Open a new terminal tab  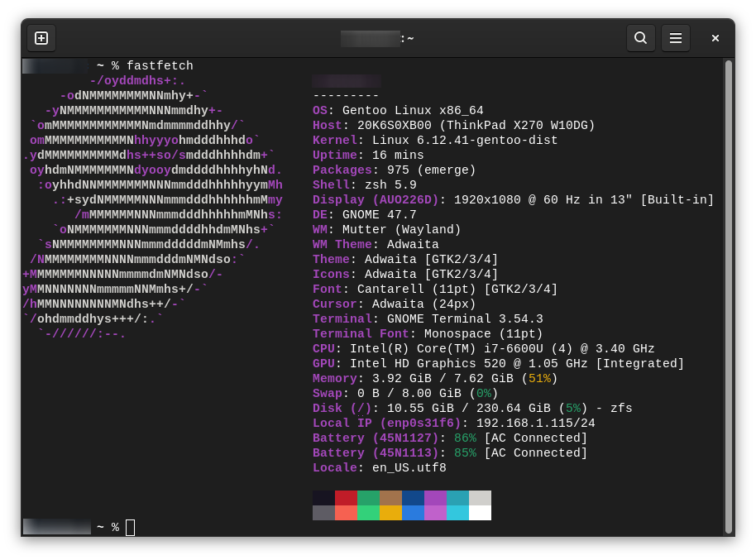click(41, 38)
